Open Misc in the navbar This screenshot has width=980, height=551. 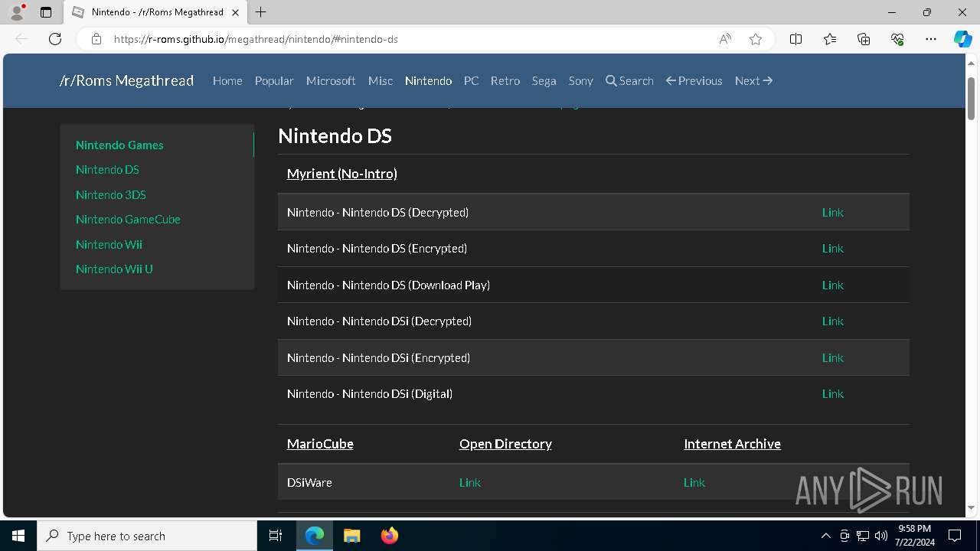(381, 80)
